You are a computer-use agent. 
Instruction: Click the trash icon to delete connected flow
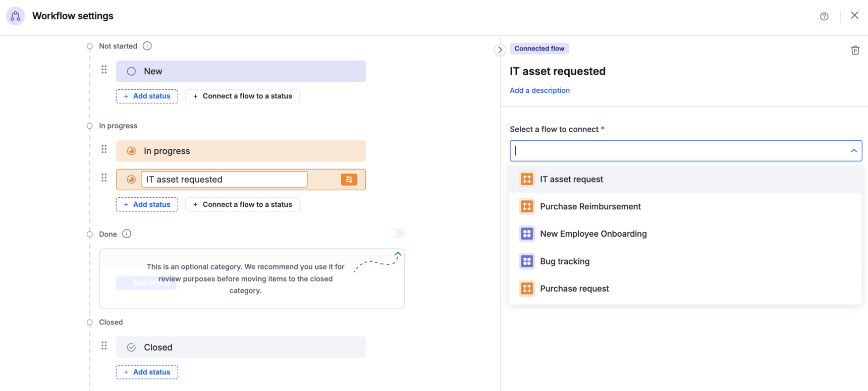[x=855, y=50]
